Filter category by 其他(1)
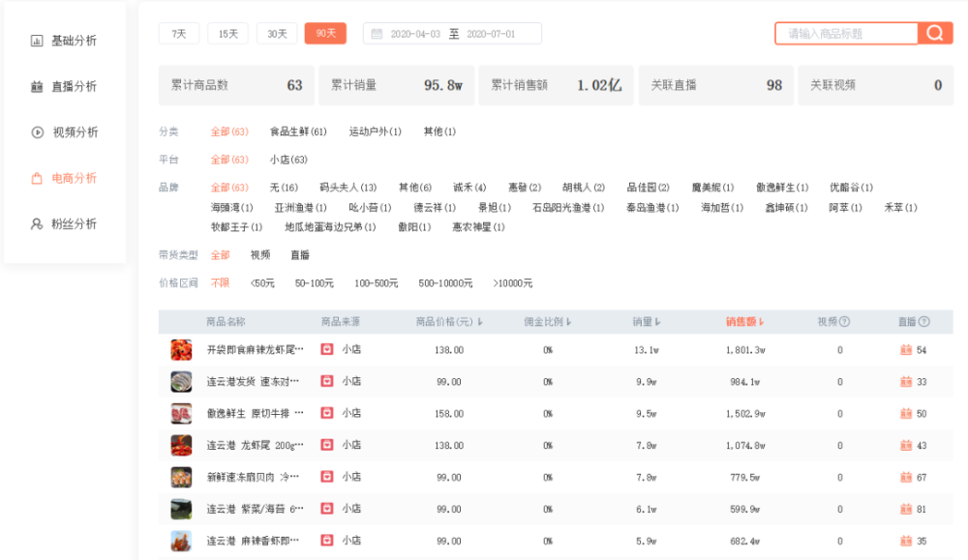This screenshot has height=560, width=968. 439,132
